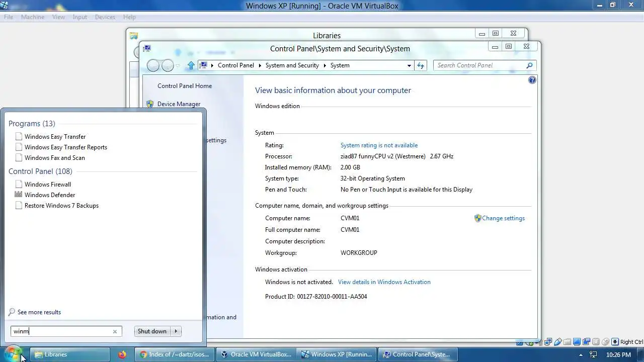Click the Programs (13) group header
The image size is (644, 362).
pyautogui.click(x=32, y=124)
